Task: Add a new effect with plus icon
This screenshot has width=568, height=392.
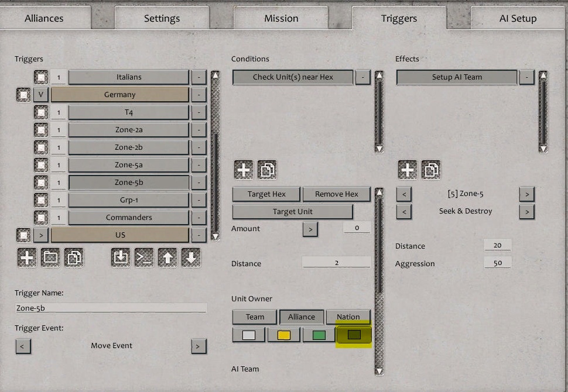Action: point(408,170)
